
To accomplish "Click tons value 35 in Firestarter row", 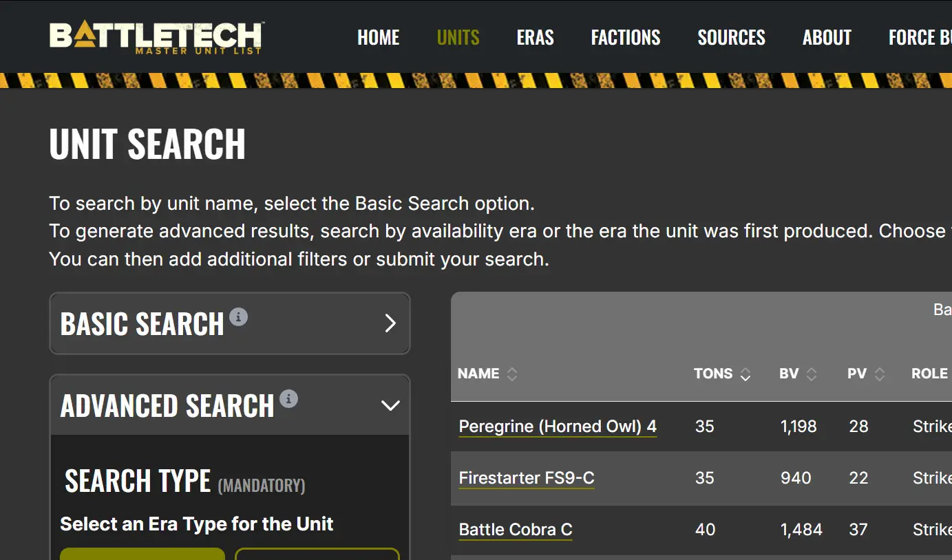I will point(705,478).
